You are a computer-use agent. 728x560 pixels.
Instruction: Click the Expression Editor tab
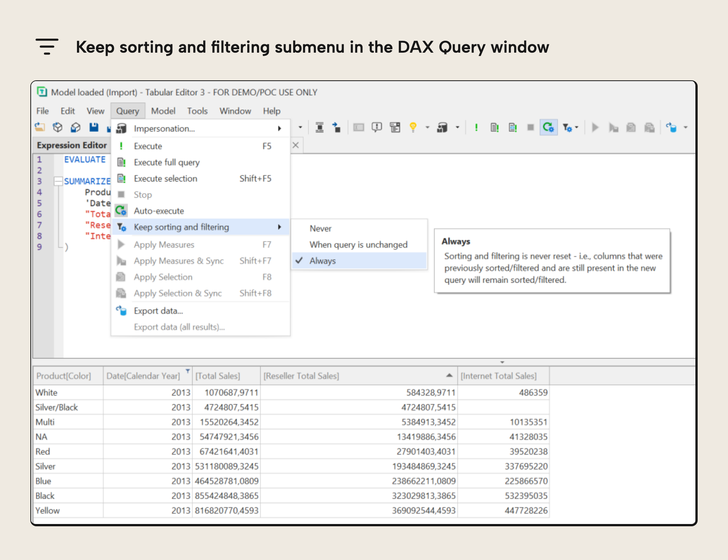point(72,145)
